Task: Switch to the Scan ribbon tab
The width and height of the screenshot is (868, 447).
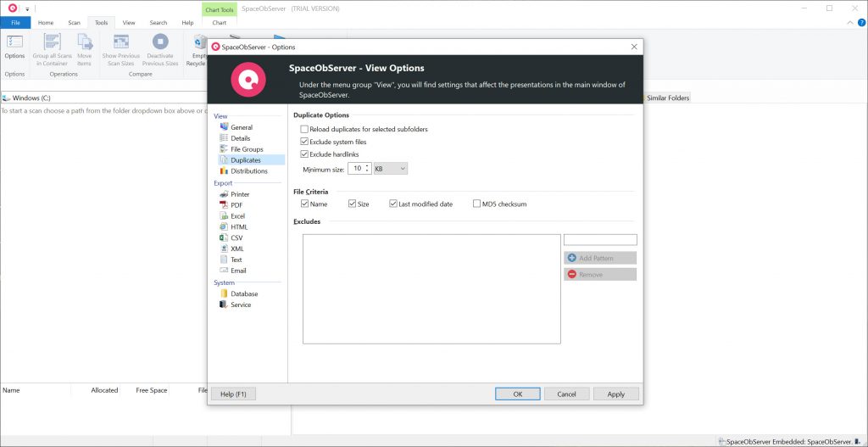Action: [x=75, y=23]
